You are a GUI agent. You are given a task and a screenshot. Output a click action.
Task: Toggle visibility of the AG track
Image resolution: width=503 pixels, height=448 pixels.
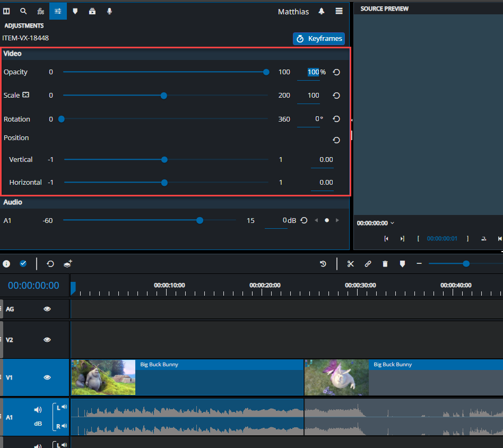pyautogui.click(x=47, y=309)
